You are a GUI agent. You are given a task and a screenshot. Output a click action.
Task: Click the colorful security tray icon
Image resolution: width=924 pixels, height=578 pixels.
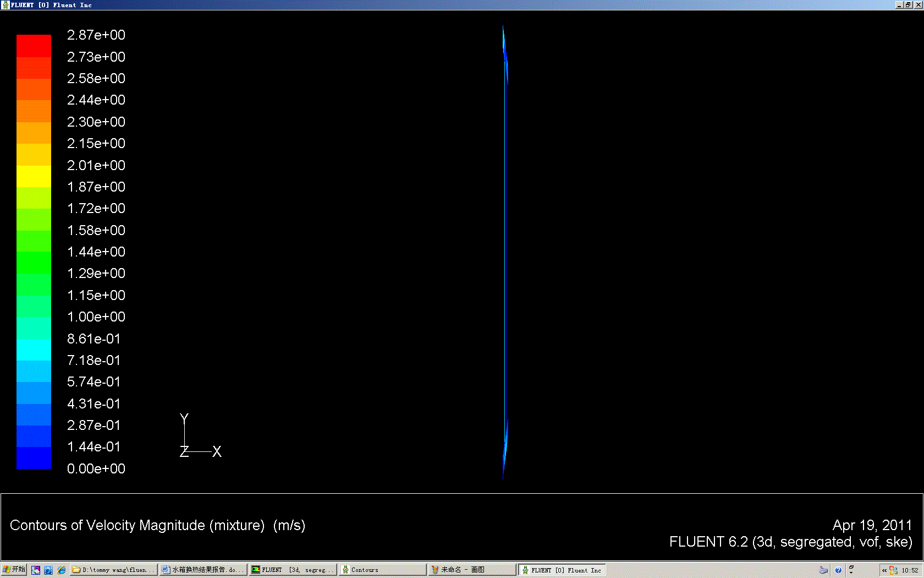(893, 570)
